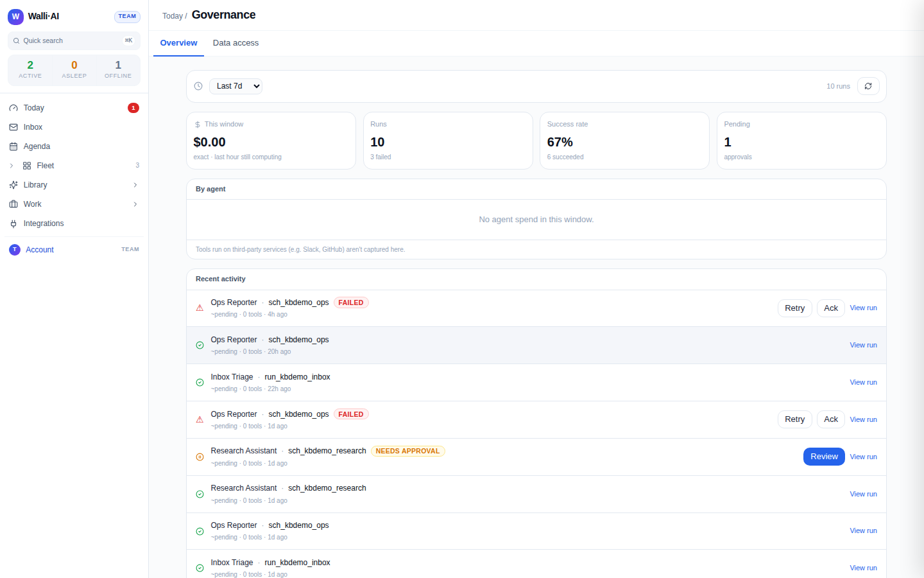Viewport: 924px width, 578px height.
Task: Click the Account avatar icon
Action: click(x=15, y=250)
